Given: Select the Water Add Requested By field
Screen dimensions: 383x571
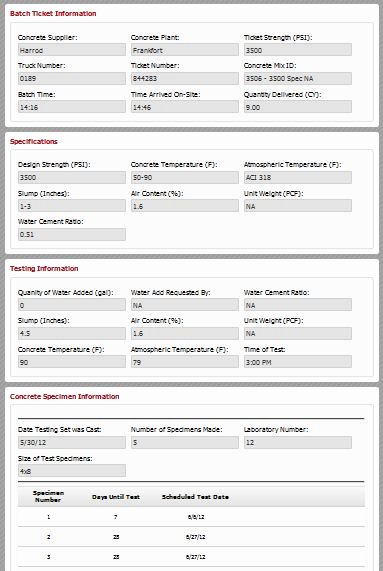Looking at the screenshot, I should pos(185,305).
